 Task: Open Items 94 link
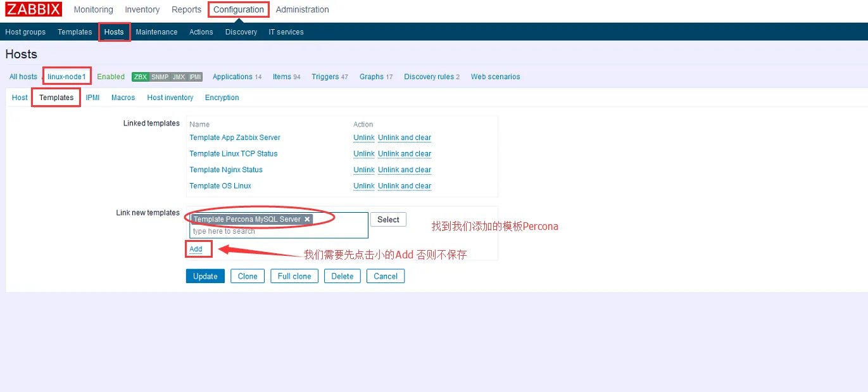[x=286, y=77]
